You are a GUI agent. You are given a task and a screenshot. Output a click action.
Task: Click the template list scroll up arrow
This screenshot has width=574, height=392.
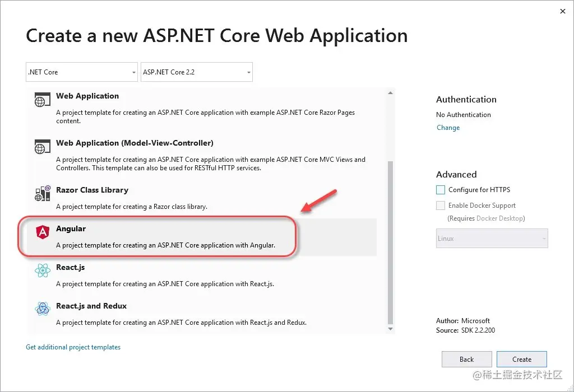(390, 93)
